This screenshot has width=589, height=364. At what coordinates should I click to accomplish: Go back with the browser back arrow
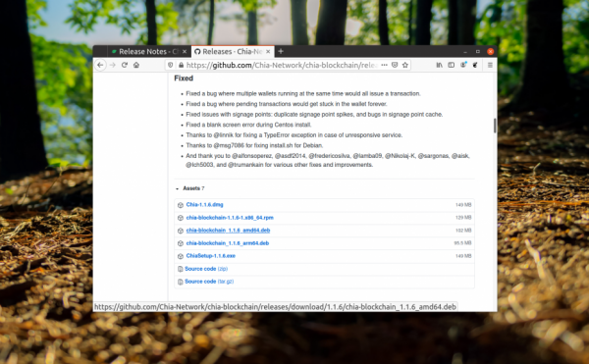click(100, 65)
